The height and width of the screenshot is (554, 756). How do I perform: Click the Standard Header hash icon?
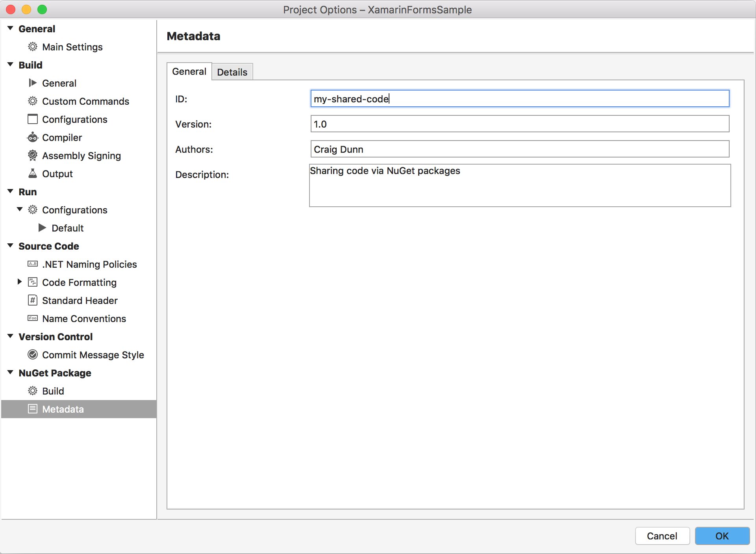pyautogui.click(x=33, y=300)
